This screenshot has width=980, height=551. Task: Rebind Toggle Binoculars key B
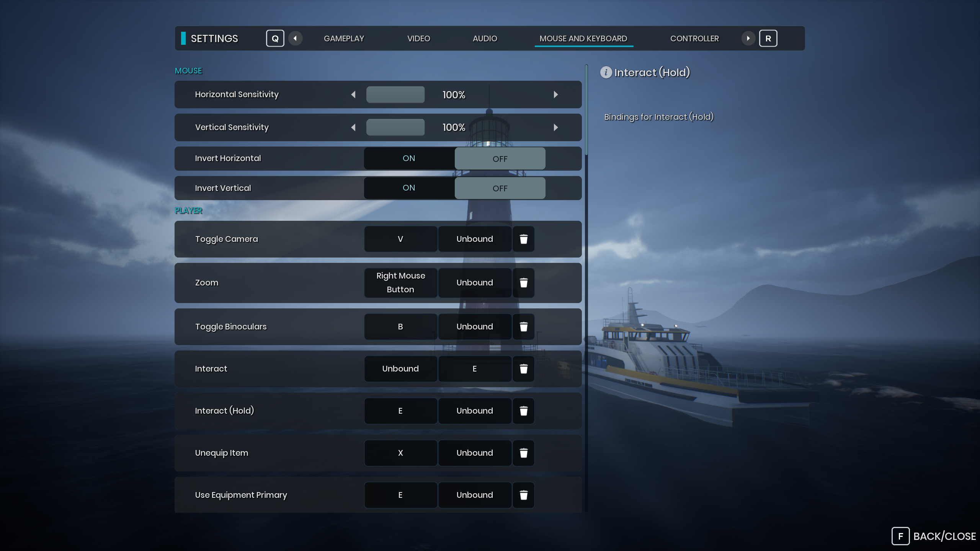click(400, 327)
